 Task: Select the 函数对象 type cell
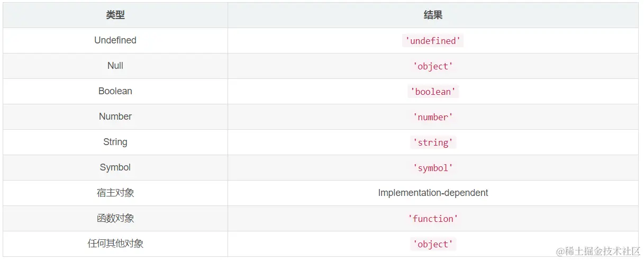click(x=115, y=218)
